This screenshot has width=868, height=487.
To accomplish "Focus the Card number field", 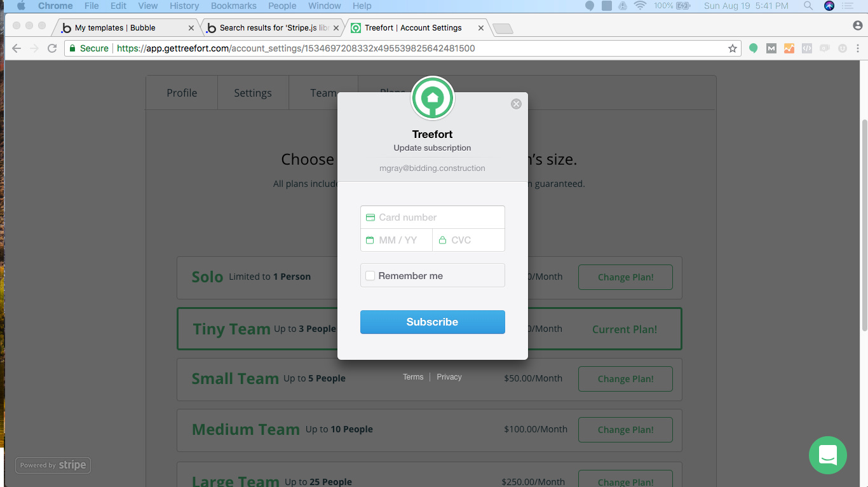I will (433, 217).
